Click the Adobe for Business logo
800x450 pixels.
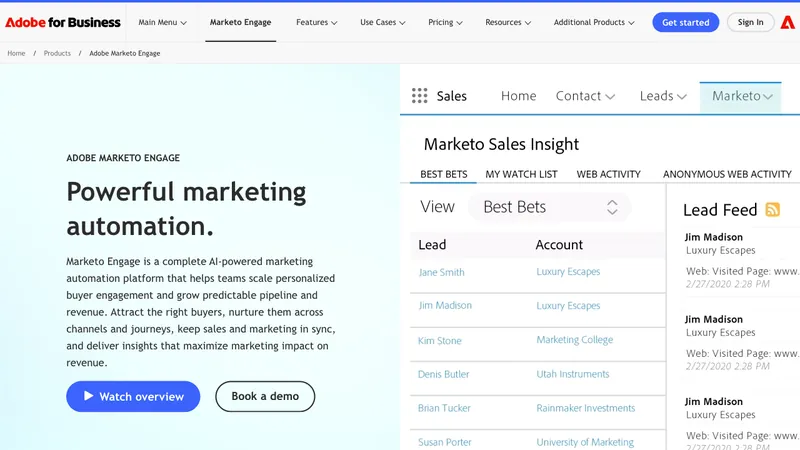pyautogui.click(x=63, y=22)
